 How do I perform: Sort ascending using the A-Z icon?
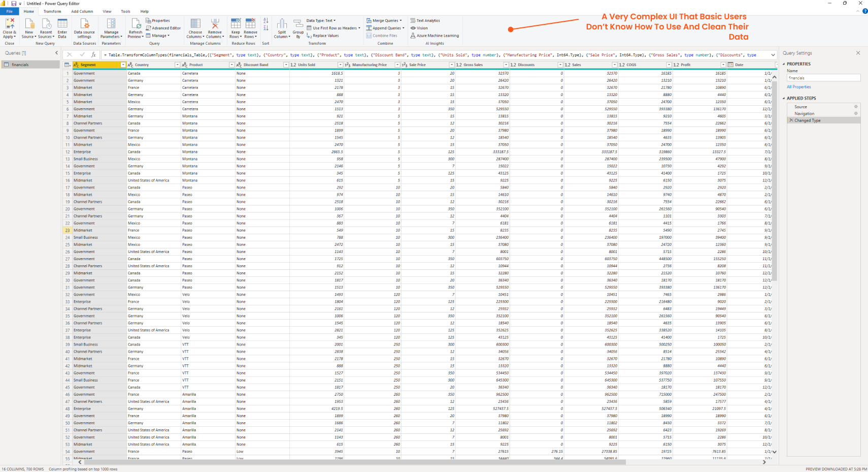coord(266,21)
